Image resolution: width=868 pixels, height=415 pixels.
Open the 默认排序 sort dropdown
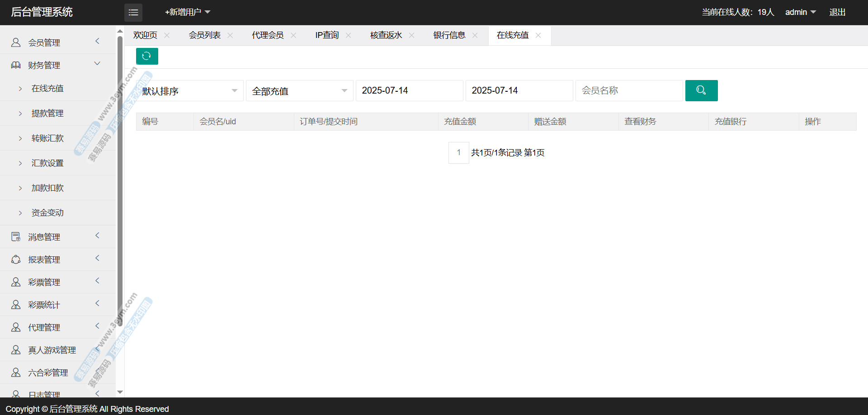[x=189, y=91]
